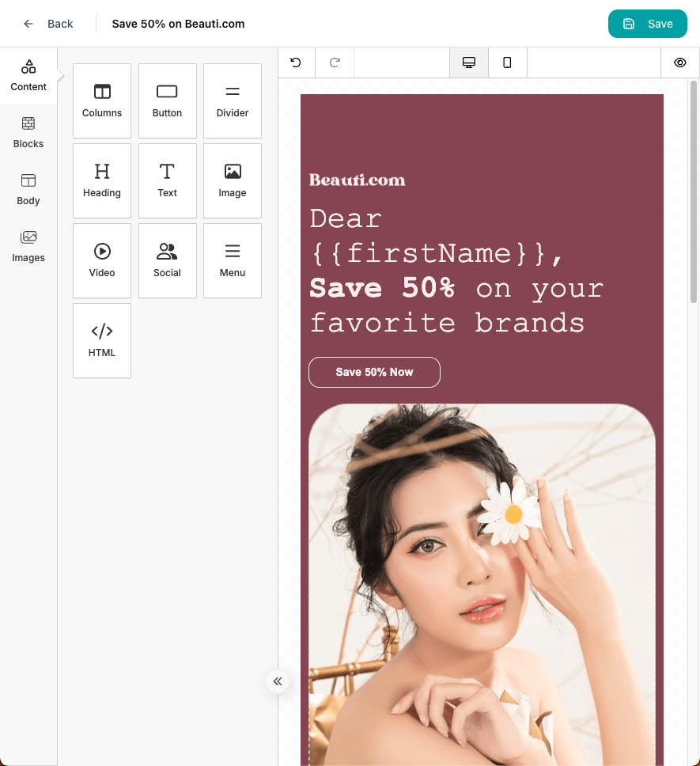Insert an Image content element
The image size is (700, 766).
click(x=233, y=180)
